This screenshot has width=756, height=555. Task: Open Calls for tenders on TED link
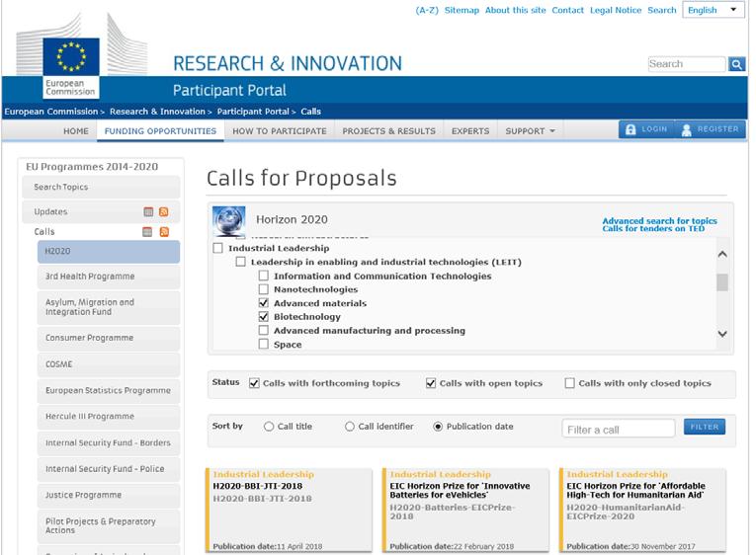[x=653, y=228]
